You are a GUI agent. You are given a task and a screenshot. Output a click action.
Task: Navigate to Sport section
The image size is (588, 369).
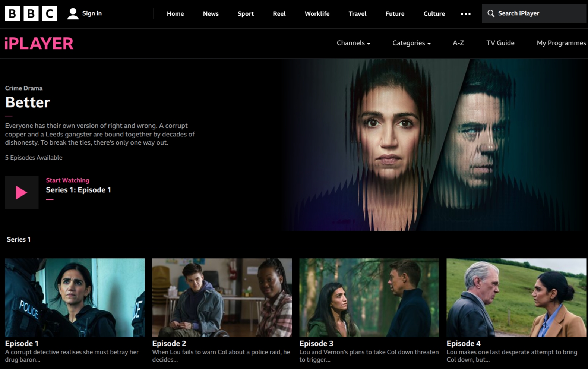point(246,14)
